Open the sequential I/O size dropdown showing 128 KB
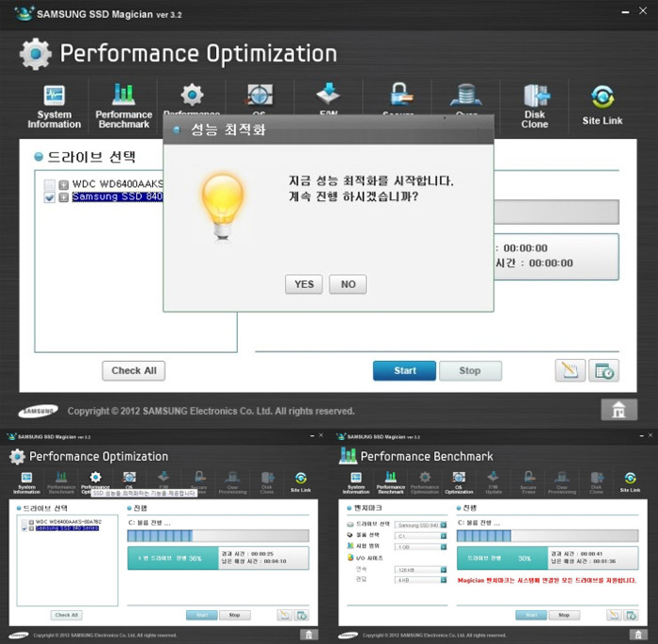 click(420, 570)
